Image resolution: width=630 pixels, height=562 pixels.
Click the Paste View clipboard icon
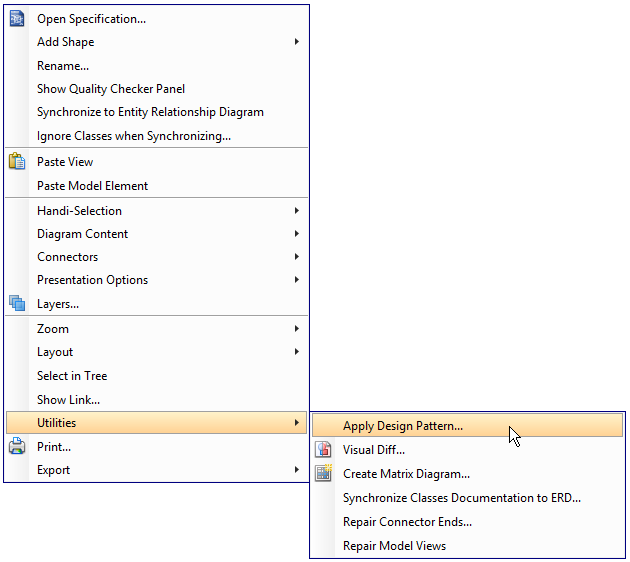[17, 161]
